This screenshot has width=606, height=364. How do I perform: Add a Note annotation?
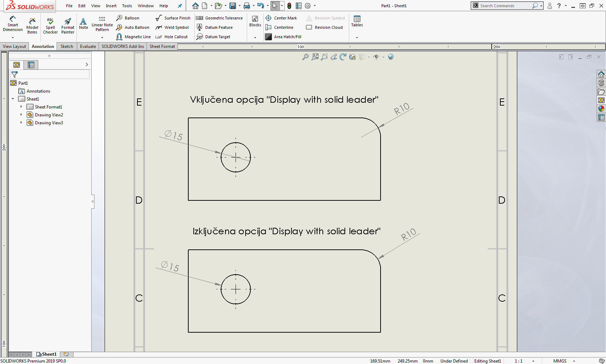pyautogui.click(x=83, y=24)
